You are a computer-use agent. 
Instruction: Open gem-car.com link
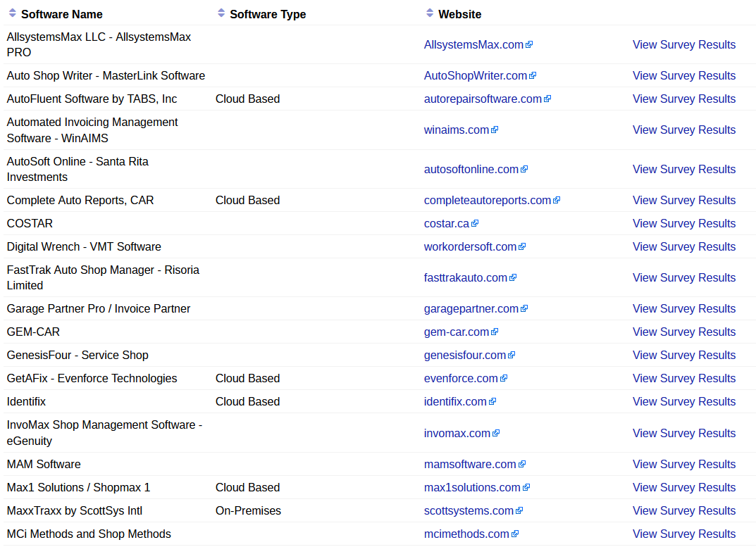tap(456, 332)
